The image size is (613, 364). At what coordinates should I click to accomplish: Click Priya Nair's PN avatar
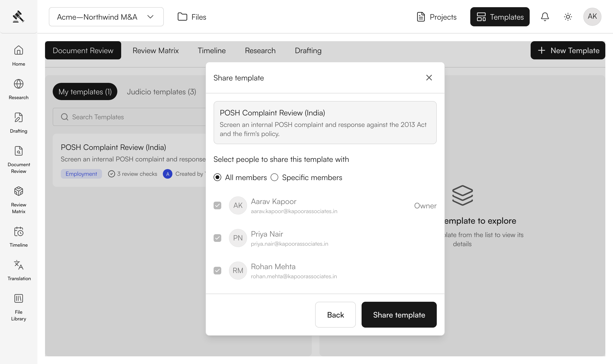(238, 238)
